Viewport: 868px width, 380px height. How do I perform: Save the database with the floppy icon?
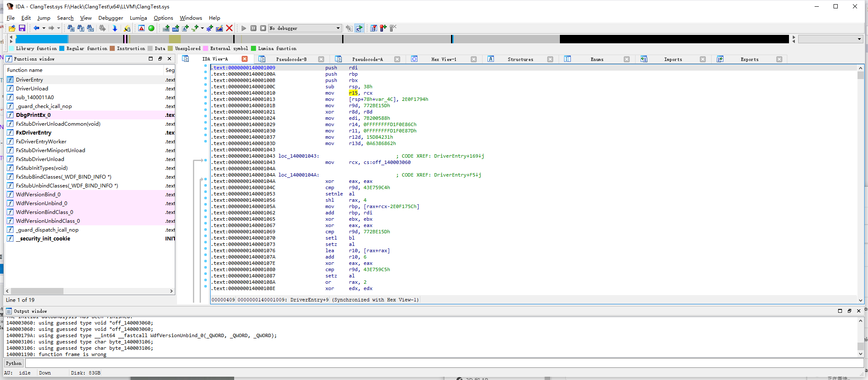pos(22,28)
